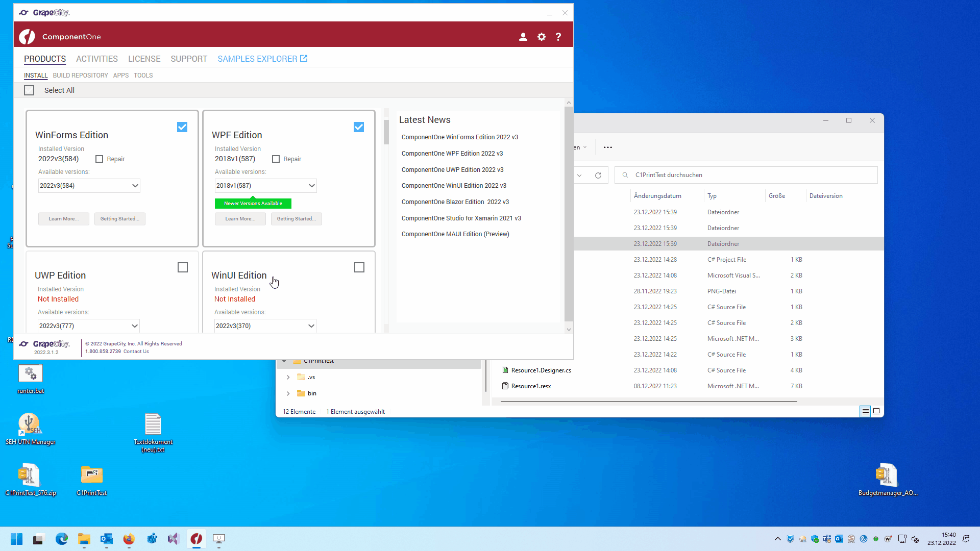Launch Microsoft Edge from taskbar
This screenshot has height=551, width=980.
coord(62,539)
